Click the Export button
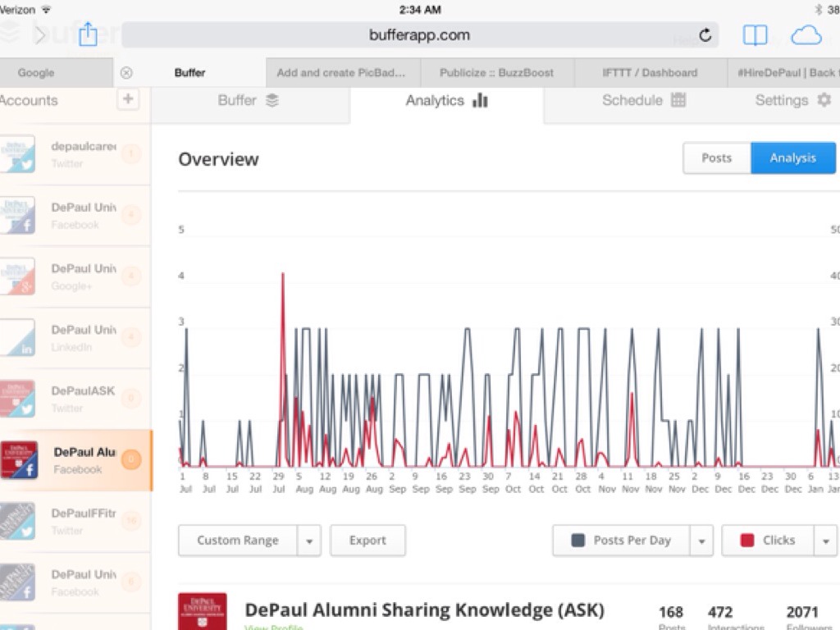Image resolution: width=840 pixels, height=630 pixels. click(367, 541)
